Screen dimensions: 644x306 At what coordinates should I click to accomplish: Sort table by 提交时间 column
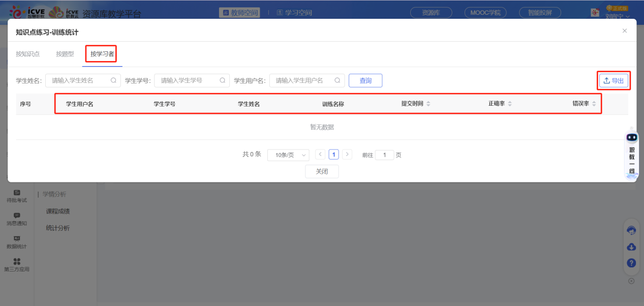point(428,104)
